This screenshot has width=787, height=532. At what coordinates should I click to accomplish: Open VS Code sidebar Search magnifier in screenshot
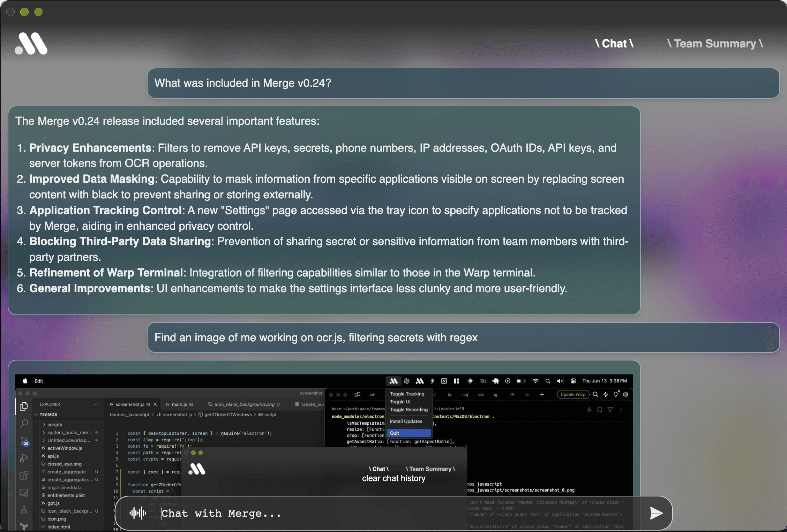pos(24,424)
